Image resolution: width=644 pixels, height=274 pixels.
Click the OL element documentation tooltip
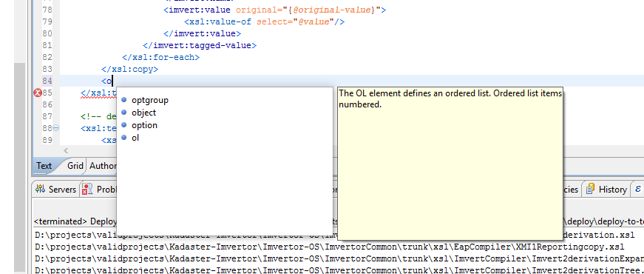pyautogui.click(x=450, y=164)
